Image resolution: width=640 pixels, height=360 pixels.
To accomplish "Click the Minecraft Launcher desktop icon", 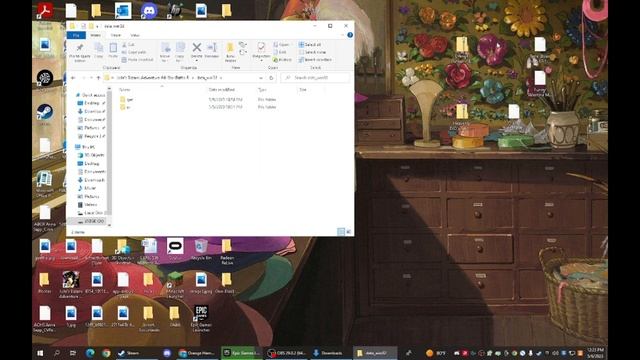I will 175,284.
